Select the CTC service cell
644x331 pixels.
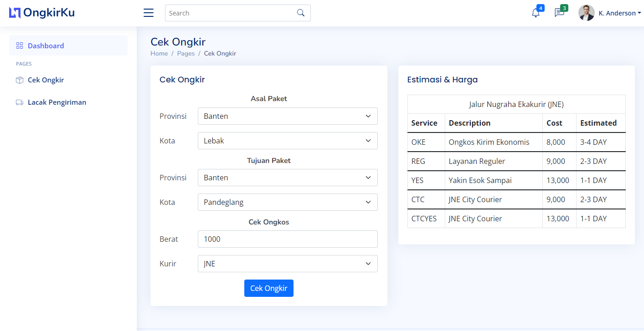[x=426, y=199]
